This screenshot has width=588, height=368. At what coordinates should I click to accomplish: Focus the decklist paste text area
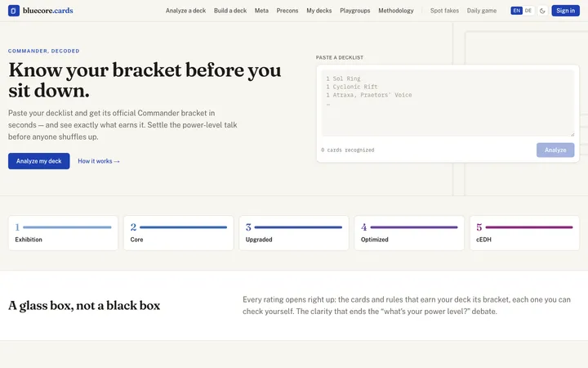[448, 103]
